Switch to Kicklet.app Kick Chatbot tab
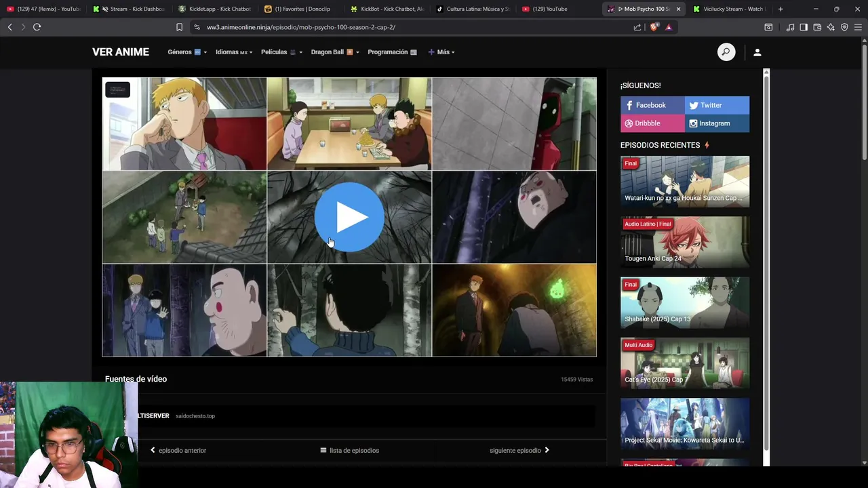Image resolution: width=868 pixels, height=488 pixels. click(215, 9)
